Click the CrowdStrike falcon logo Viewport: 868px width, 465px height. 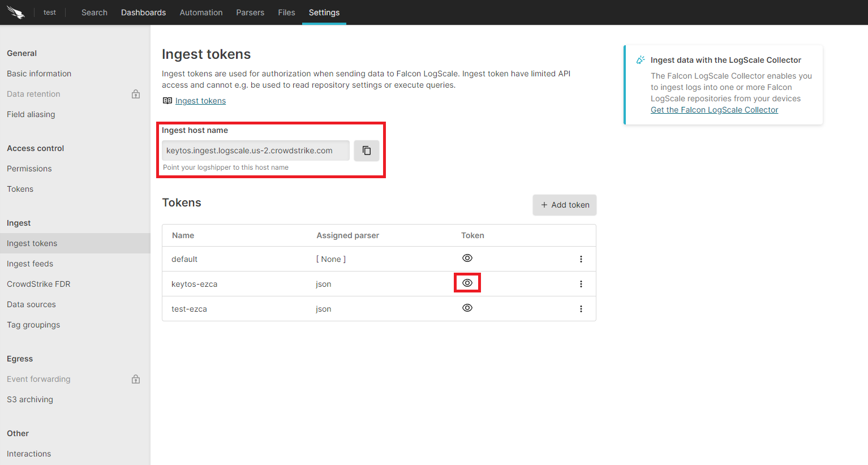(16, 12)
